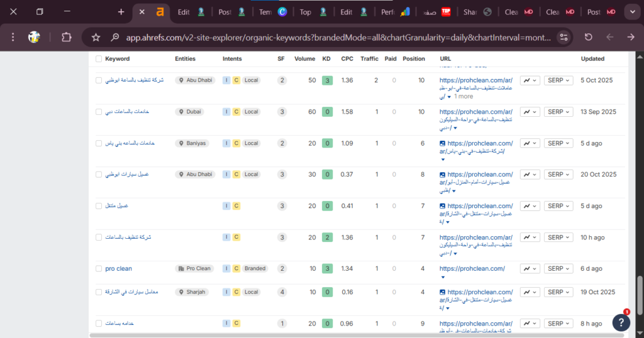Viewport: 644px width, 338px height.
Task: Click the browser extensions puzzle icon
Action: 66,37
